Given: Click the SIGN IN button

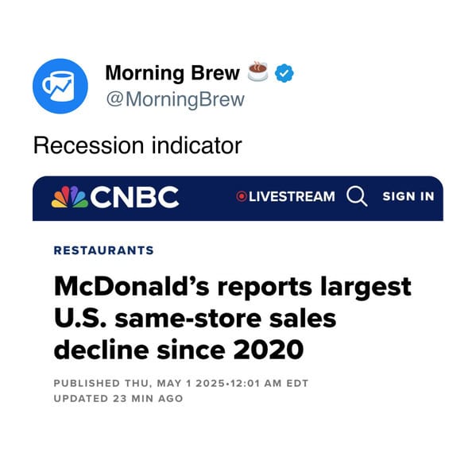Looking at the screenshot, I should [x=408, y=196].
